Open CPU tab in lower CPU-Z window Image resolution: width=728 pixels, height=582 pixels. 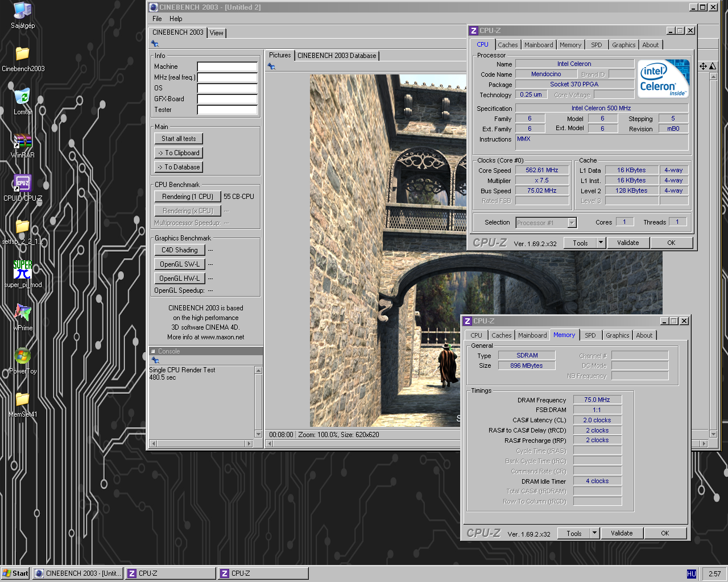(x=476, y=335)
